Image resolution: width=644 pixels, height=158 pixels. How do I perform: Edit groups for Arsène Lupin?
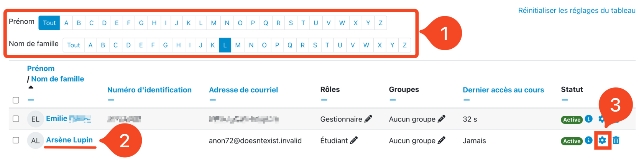coord(441,140)
